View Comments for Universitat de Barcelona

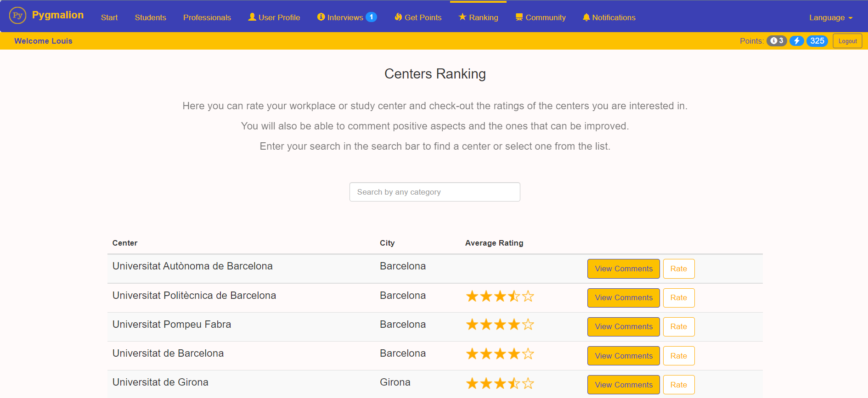pyautogui.click(x=623, y=356)
